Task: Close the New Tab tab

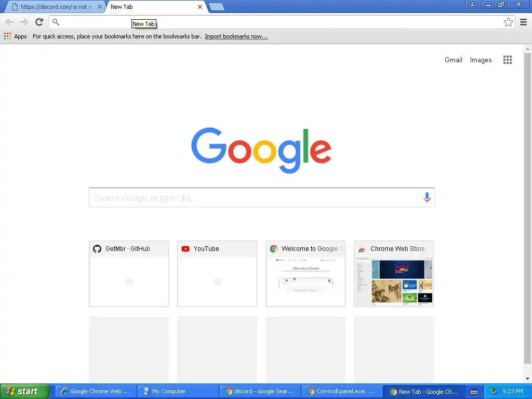Action: pos(200,7)
